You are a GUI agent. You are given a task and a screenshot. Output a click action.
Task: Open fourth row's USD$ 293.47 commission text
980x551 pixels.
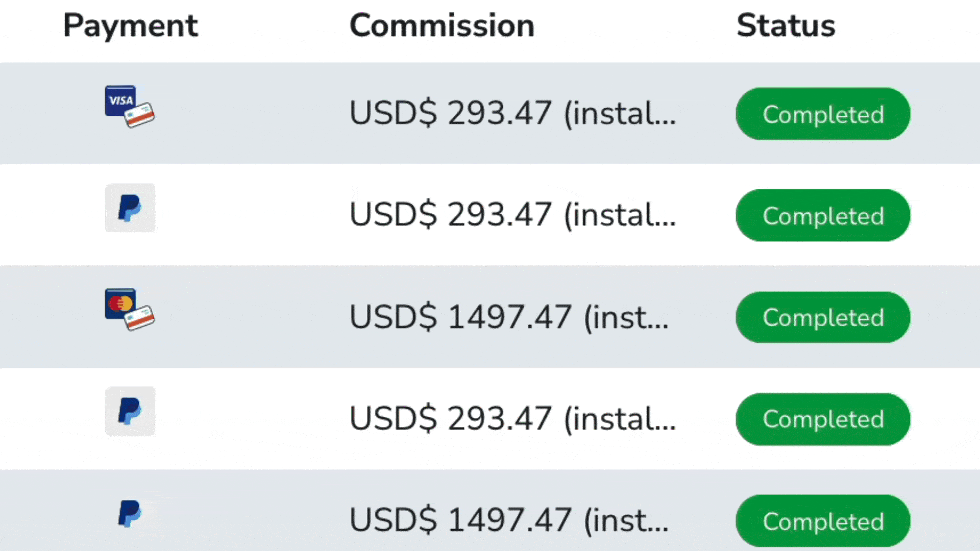tap(512, 419)
